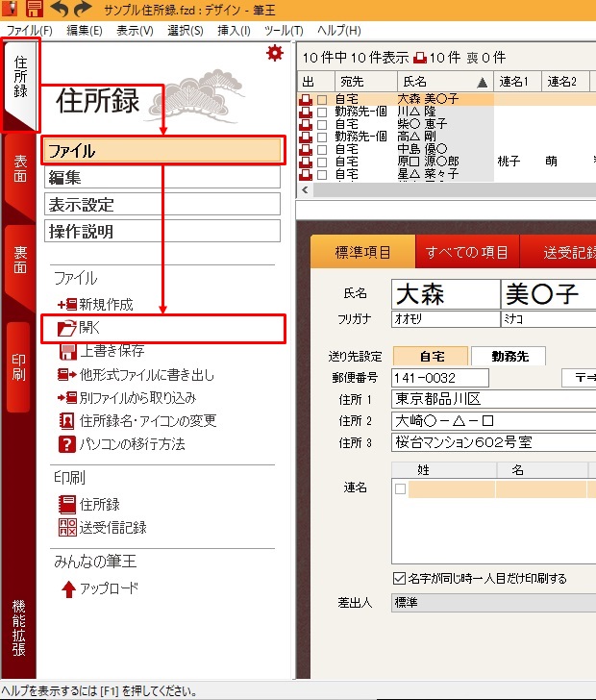Click the undo arrow in title bar
Image resolution: width=596 pixels, height=700 pixels.
click(60, 10)
